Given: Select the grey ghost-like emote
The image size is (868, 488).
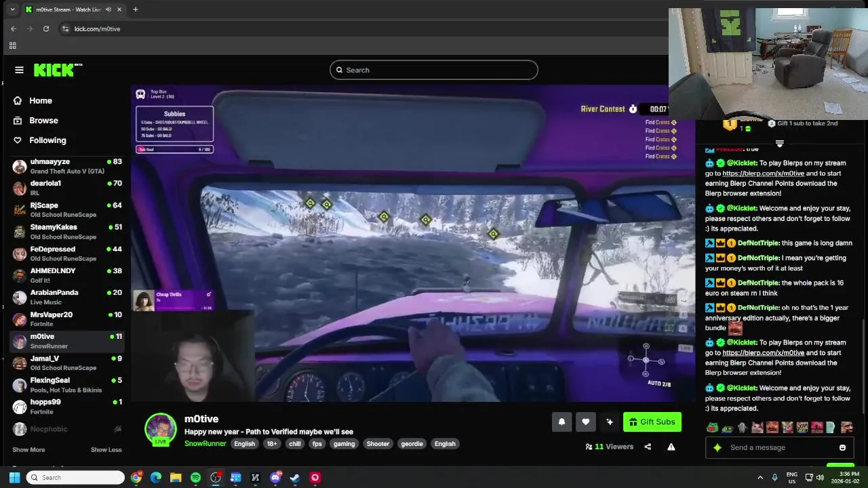Looking at the screenshot, I should click(743, 427).
